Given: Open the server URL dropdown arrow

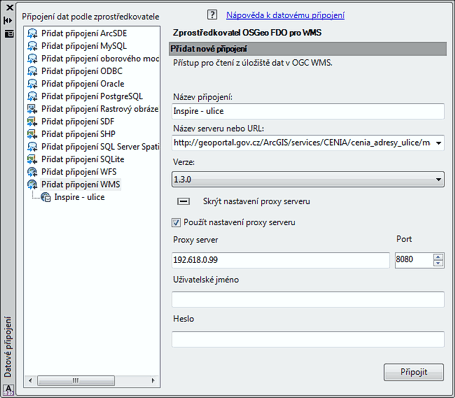Looking at the screenshot, I should click(x=439, y=143).
